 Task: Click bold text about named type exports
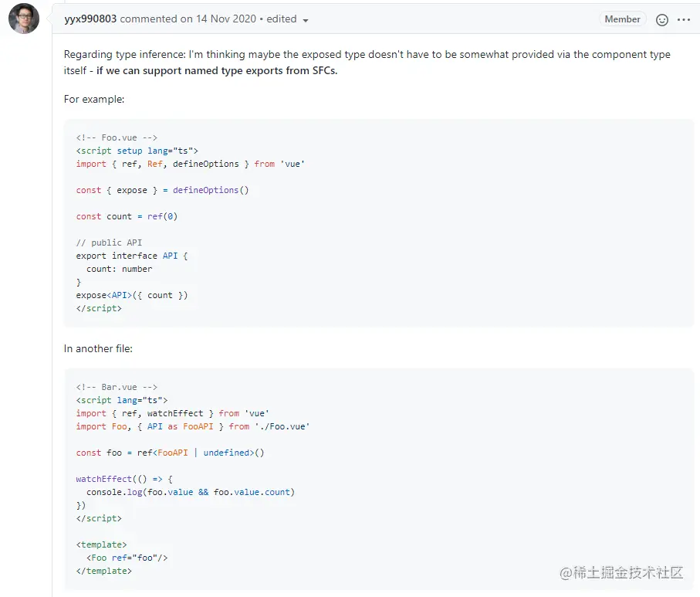(x=217, y=70)
